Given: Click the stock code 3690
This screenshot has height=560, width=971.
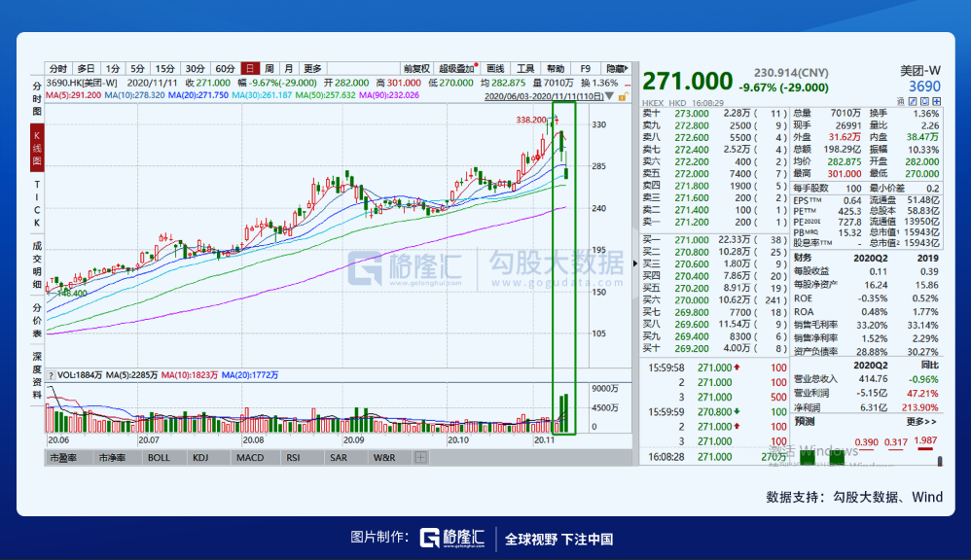Looking at the screenshot, I should pyautogui.click(x=924, y=87).
